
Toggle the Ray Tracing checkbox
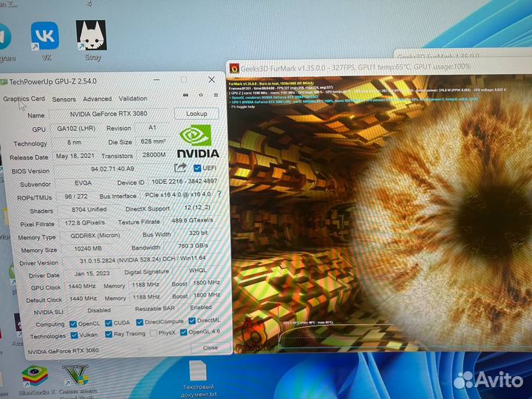pos(109,334)
